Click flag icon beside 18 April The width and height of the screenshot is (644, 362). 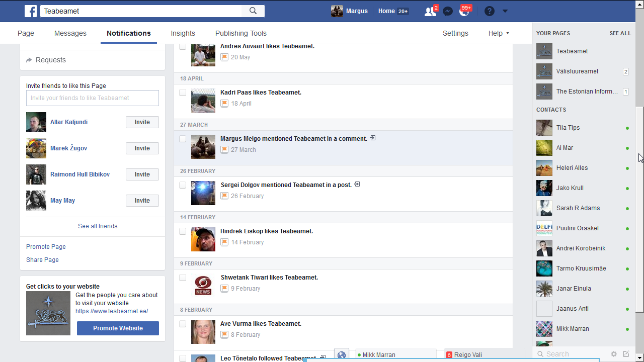224,104
